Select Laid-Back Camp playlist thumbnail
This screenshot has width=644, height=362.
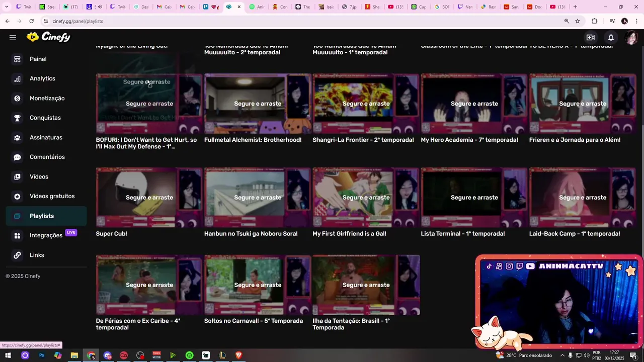[x=583, y=198]
